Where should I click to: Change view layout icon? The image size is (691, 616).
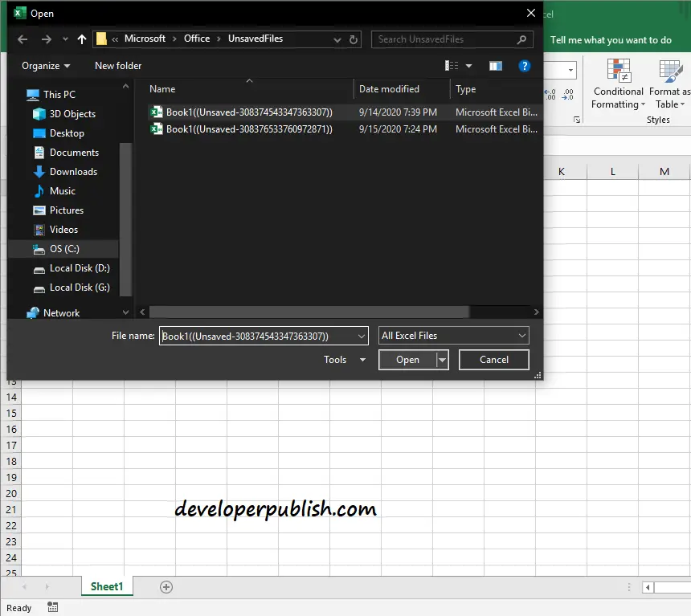[452, 66]
